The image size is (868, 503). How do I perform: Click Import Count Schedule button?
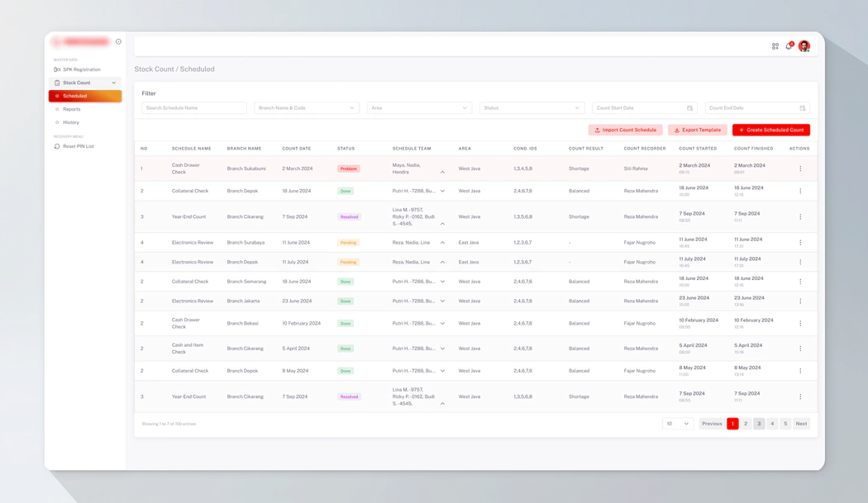click(625, 130)
